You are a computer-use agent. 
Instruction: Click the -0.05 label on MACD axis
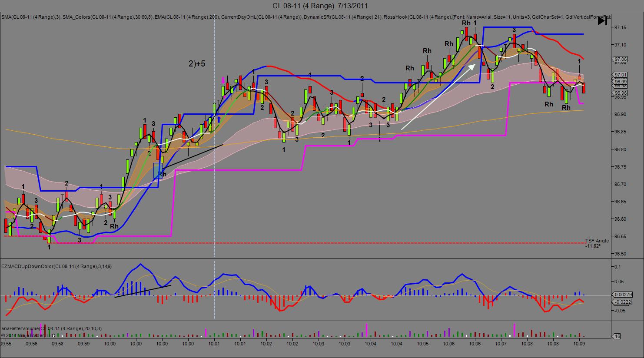tap(620, 311)
